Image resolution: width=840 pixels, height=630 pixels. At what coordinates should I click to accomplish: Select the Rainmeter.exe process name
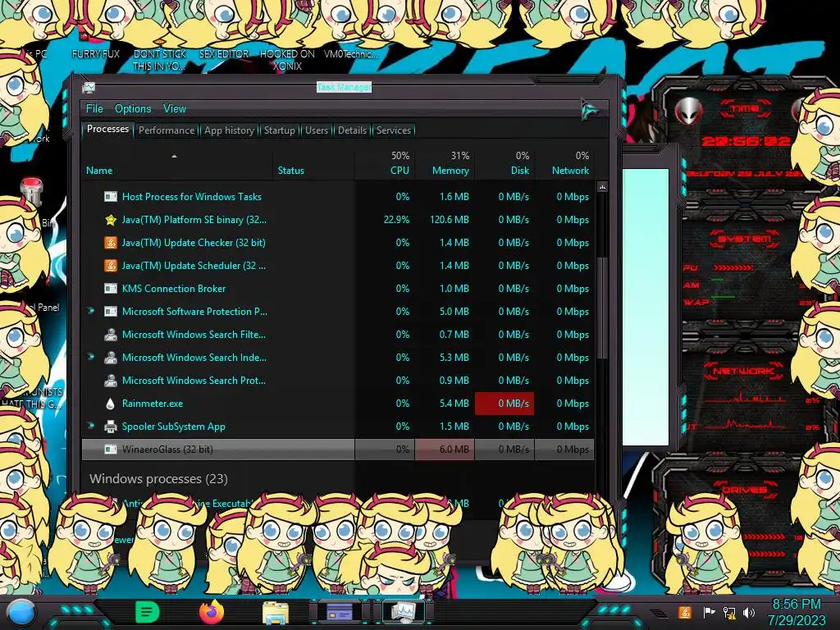(x=153, y=404)
